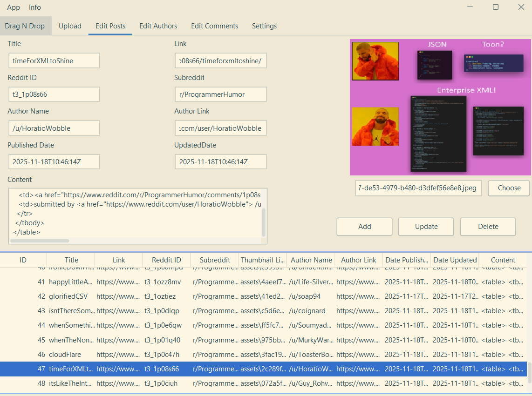
Task: Click the Update button
Action: tap(426, 227)
